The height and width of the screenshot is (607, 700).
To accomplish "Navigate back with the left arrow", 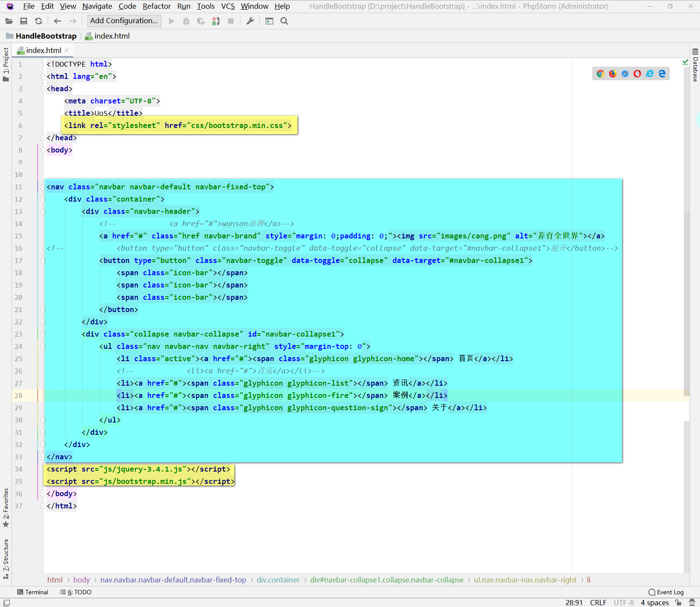I will [x=57, y=21].
